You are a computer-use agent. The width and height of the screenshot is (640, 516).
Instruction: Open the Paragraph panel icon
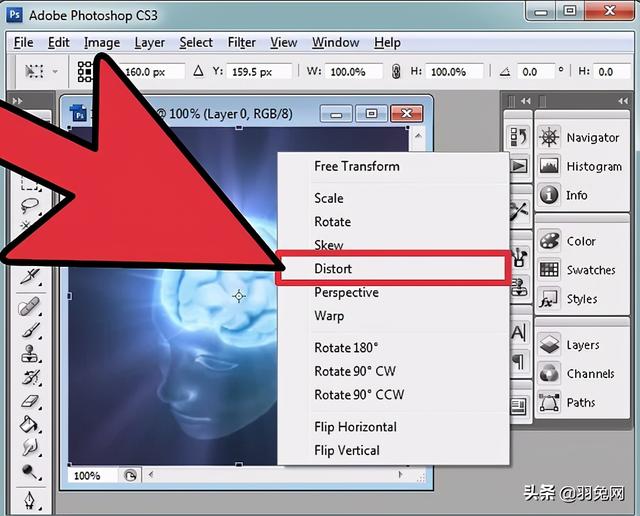coord(519,362)
